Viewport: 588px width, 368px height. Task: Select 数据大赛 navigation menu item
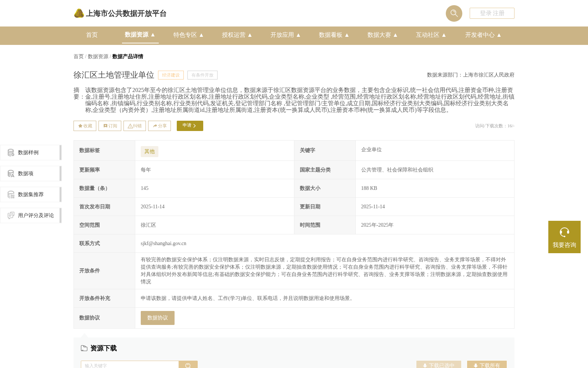click(x=379, y=35)
